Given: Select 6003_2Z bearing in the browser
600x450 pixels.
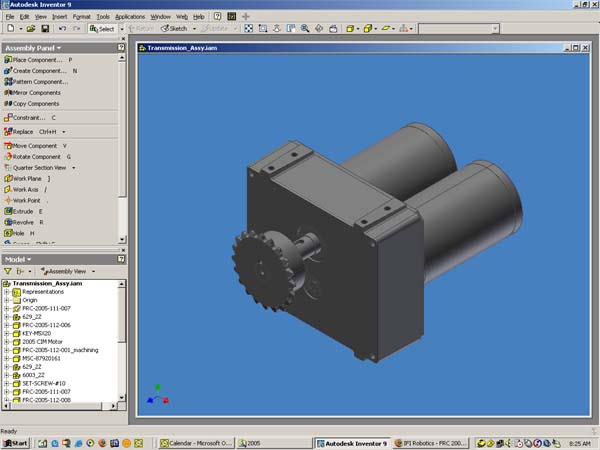Looking at the screenshot, I should pos(34,375).
